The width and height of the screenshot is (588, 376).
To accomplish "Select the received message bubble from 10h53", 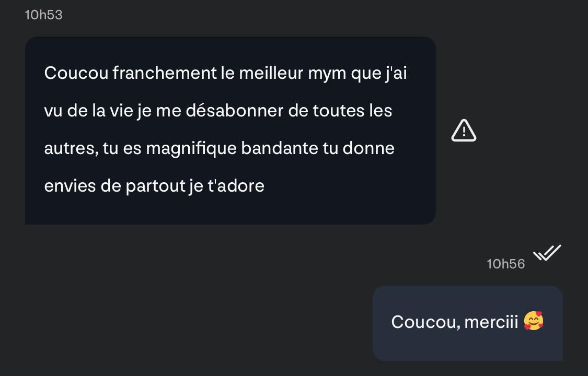I will (x=230, y=131).
